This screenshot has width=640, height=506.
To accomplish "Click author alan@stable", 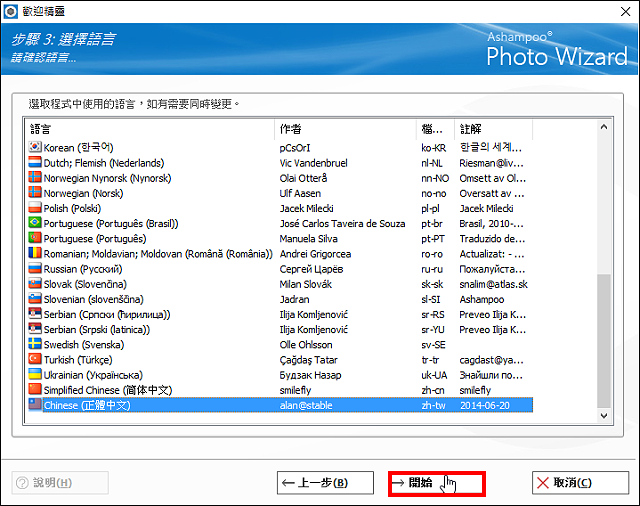I will click(306, 405).
